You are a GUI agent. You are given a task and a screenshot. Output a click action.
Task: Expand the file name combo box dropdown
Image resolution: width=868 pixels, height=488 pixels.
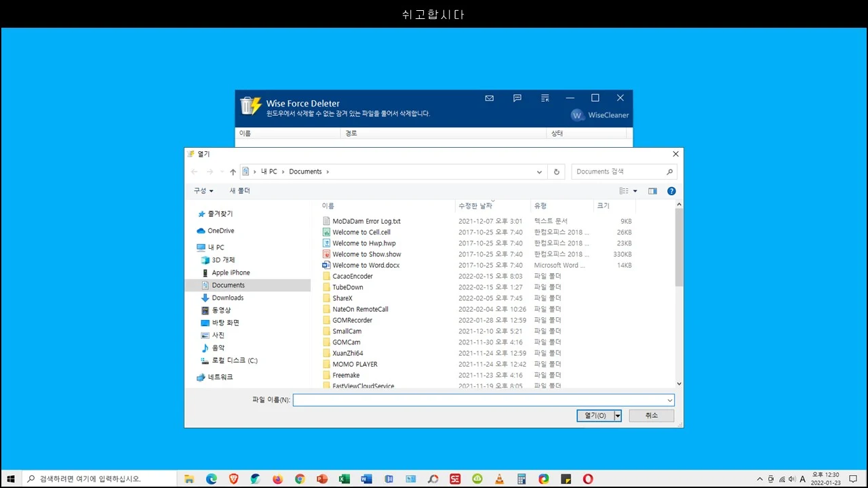tap(670, 401)
